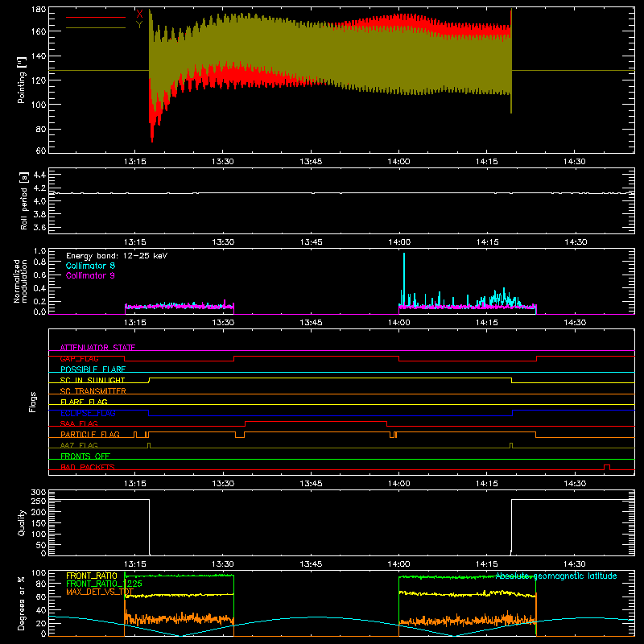
Task: Click the raised SAA_FLAG segment around 13:45
Action: pos(316,421)
